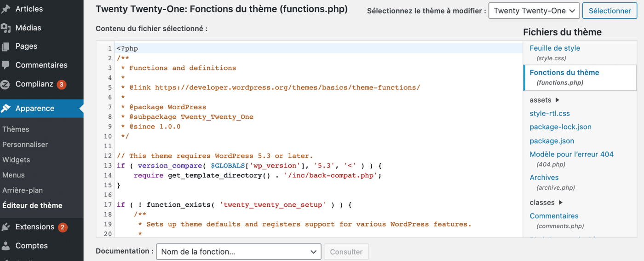Image resolution: width=644 pixels, height=261 pixels.
Task: Open package-lock.json file
Action: 560,127
